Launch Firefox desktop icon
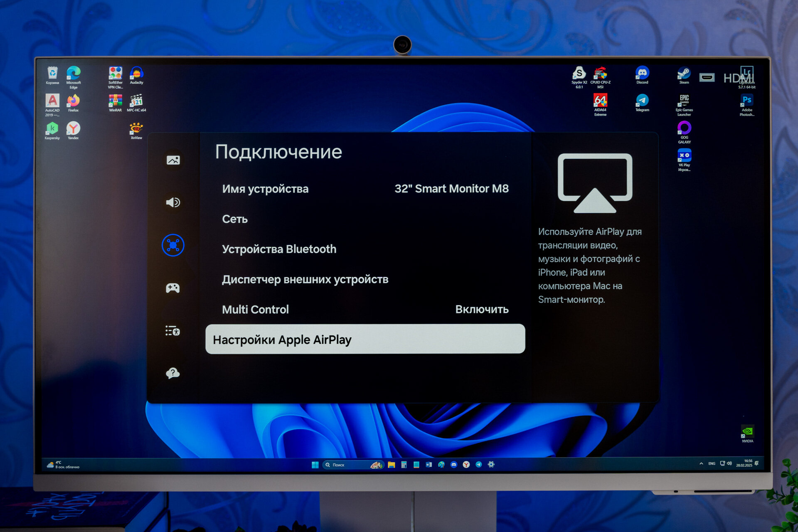 (74, 103)
